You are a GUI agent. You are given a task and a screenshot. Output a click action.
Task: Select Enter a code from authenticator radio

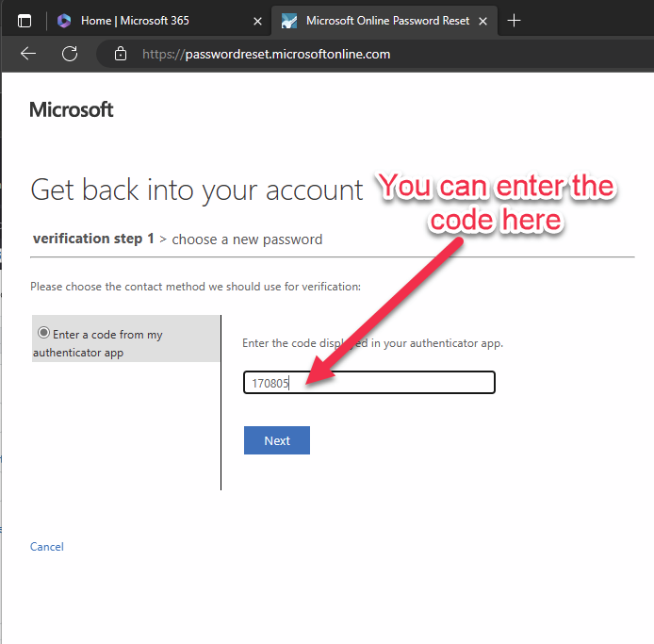(x=43, y=333)
